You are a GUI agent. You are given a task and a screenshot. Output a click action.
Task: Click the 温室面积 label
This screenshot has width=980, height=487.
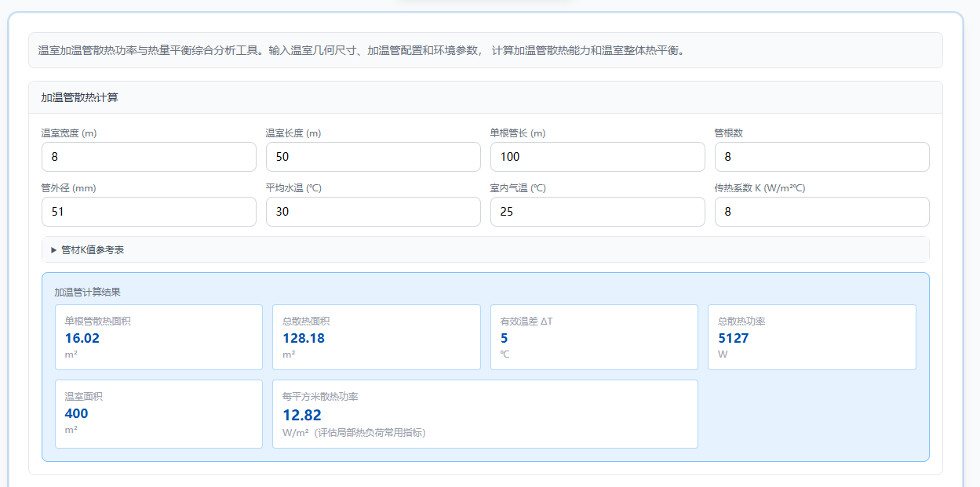tap(84, 396)
